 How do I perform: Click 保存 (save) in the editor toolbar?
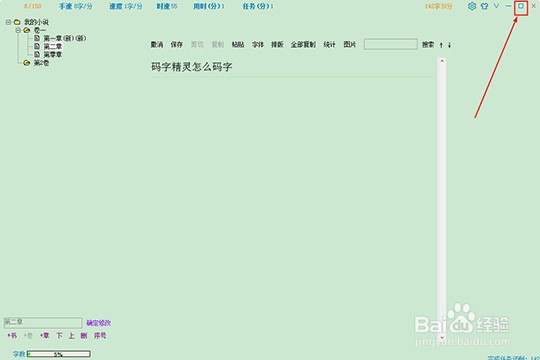click(177, 44)
